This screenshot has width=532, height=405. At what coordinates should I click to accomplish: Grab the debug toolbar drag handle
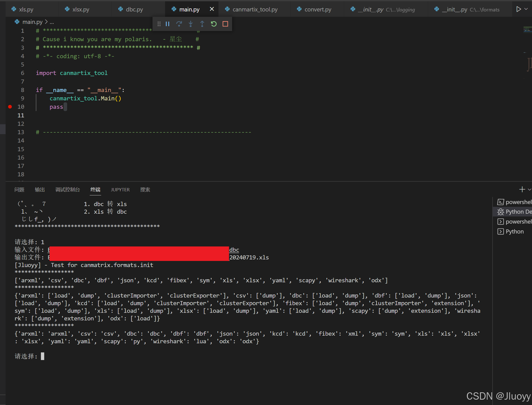pos(159,24)
